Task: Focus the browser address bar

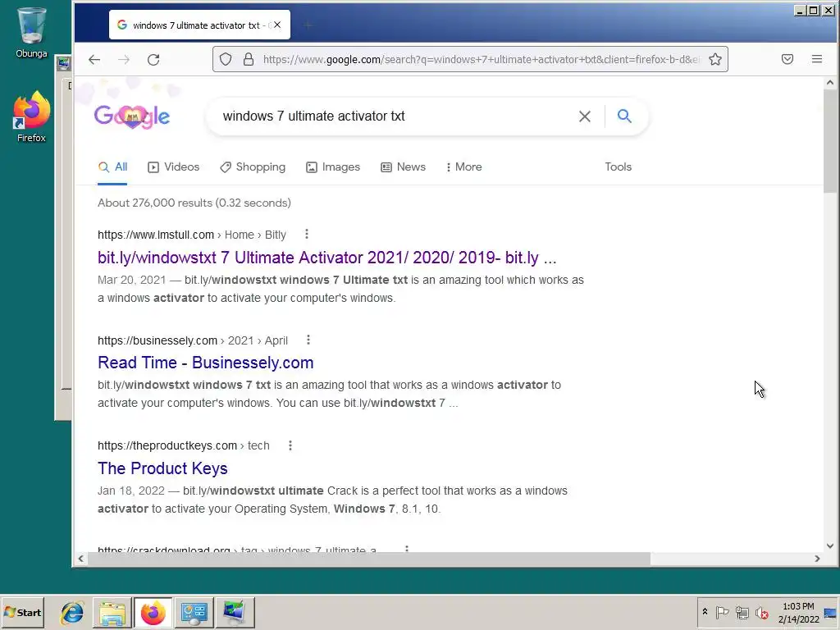Action: (480, 59)
